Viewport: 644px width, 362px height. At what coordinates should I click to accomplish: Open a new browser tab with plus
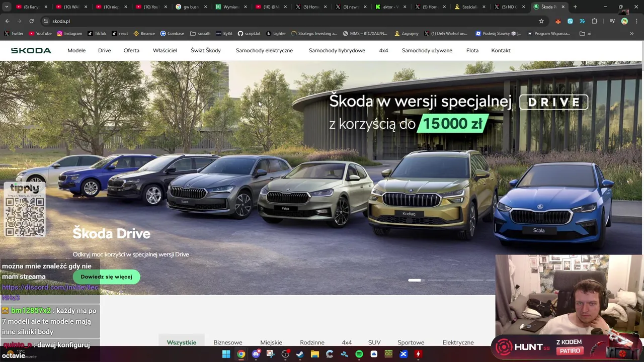[x=575, y=7]
